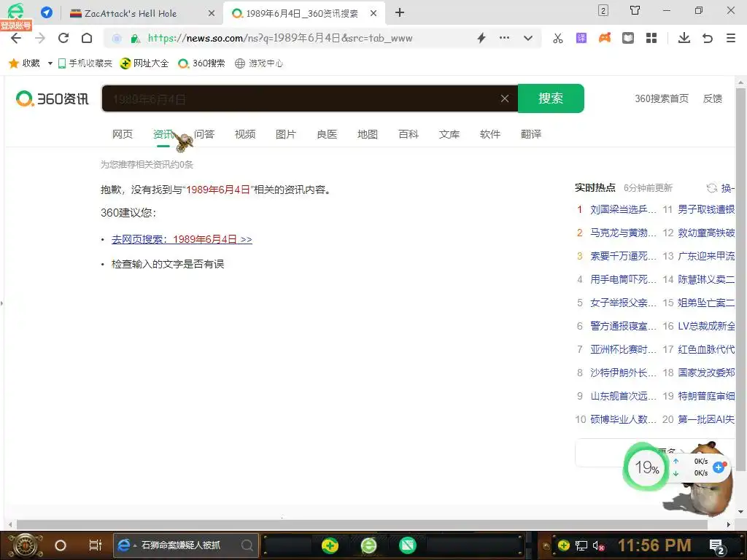Image resolution: width=747 pixels, height=560 pixels.
Task: Click the green 搜索 button
Action: click(551, 98)
